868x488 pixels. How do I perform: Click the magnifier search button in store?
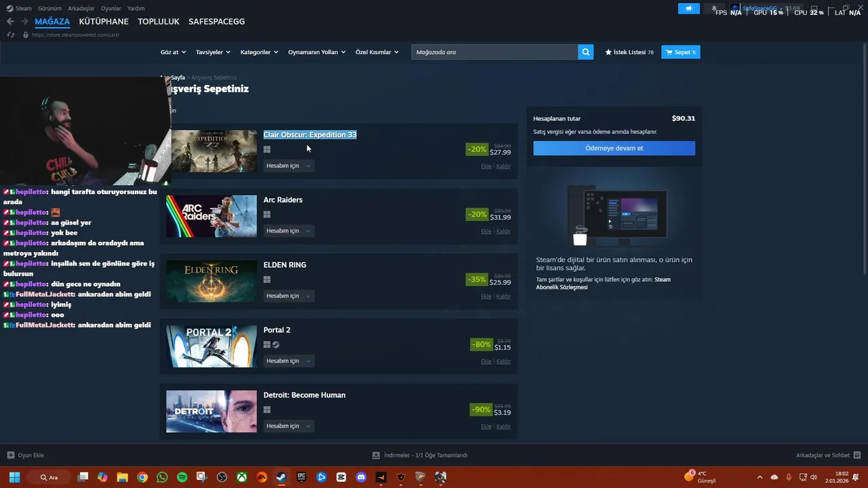pyautogui.click(x=586, y=52)
